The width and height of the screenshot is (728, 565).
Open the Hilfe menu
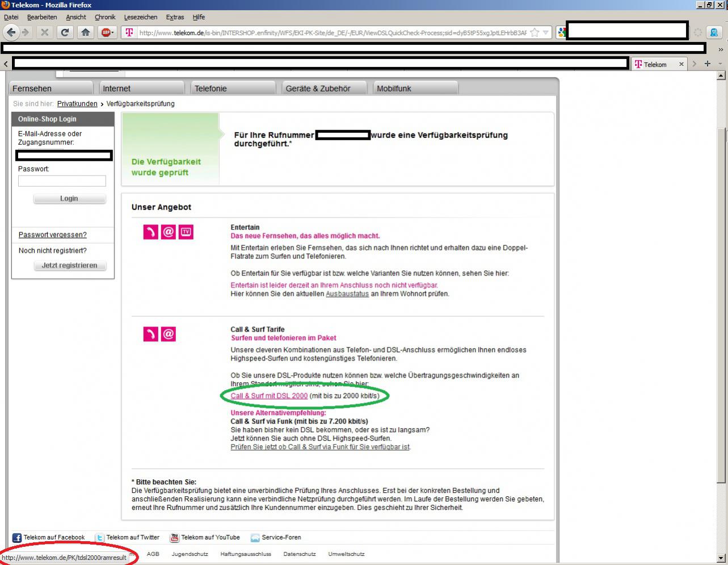coord(199,17)
